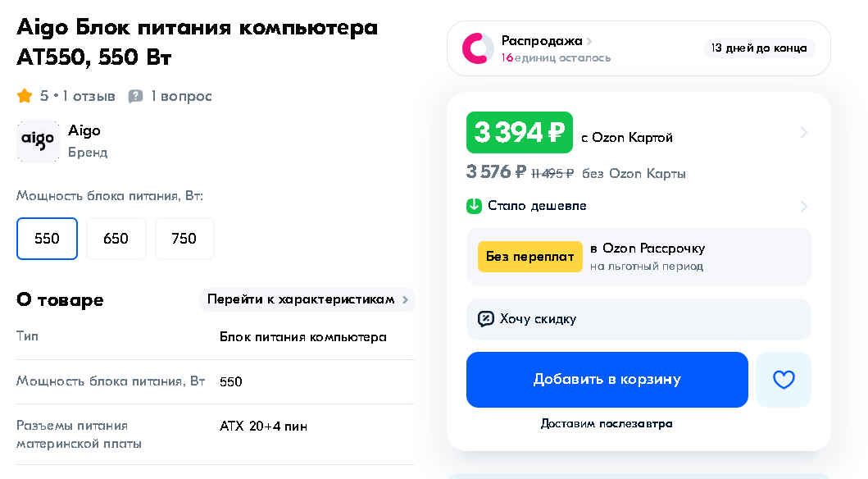This screenshot has height=479, width=868.
Task: Click the heart favorites icon
Action: 784,380
